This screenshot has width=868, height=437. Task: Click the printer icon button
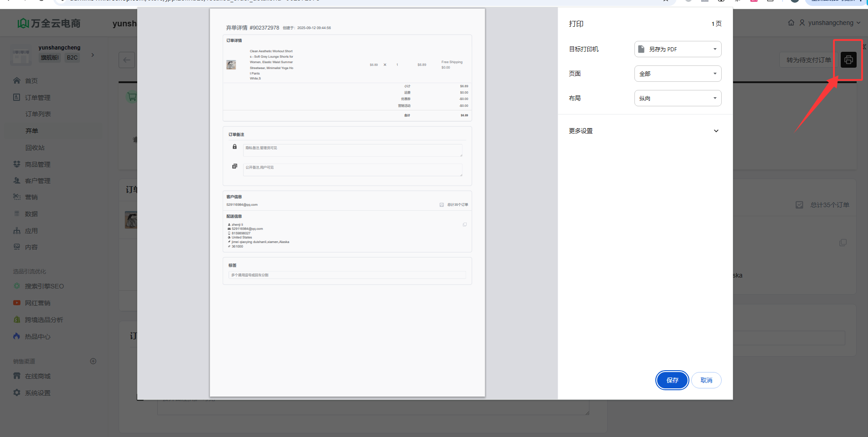[848, 60]
